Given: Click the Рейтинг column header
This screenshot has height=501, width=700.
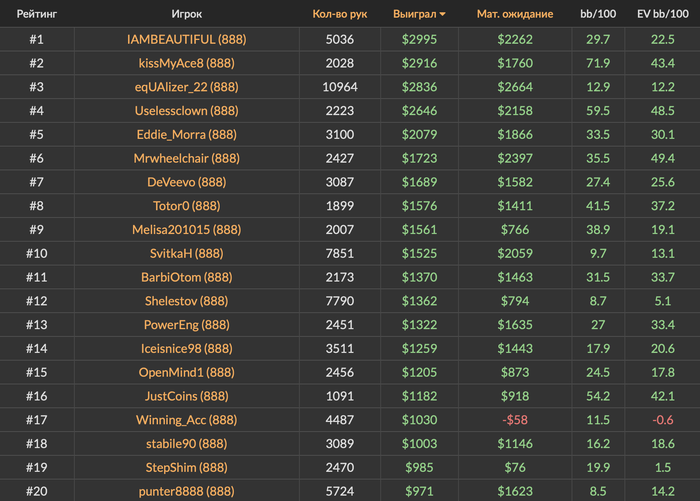Looking at the screenshot, I should point(37,14).
